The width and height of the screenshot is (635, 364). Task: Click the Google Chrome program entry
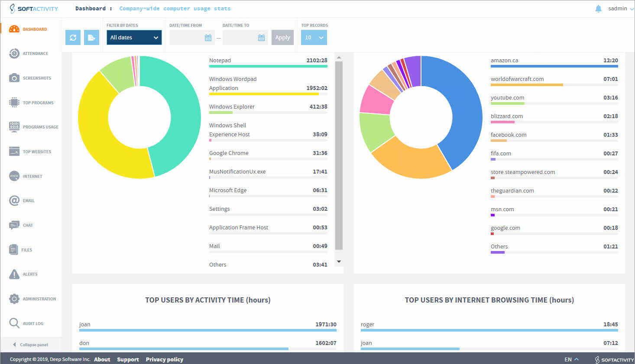pyautogui.click(x=268, y=155)
